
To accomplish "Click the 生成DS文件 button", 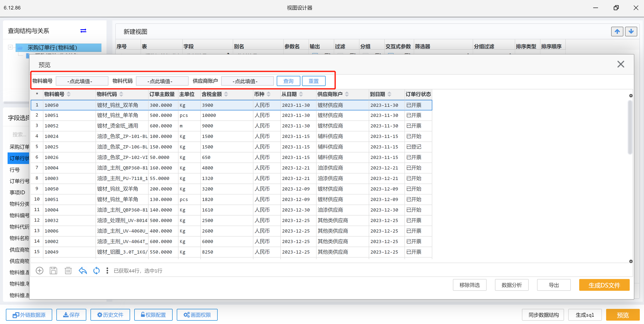I will click(x=604, y=285).
